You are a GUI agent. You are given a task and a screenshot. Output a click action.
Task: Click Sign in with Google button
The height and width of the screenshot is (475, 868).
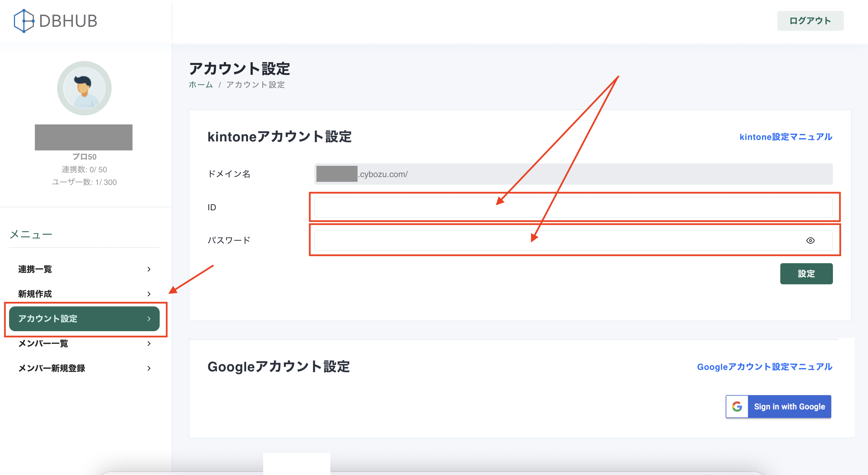tap(789, 406)
